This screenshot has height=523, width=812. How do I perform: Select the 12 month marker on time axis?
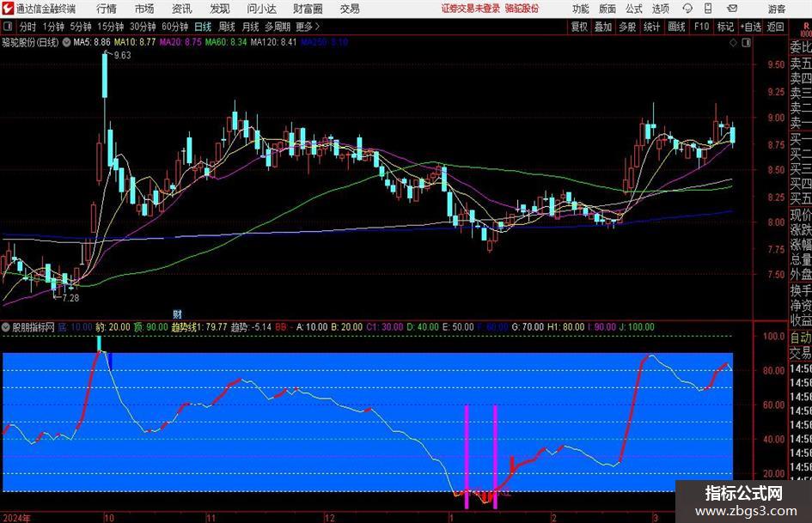pos(329,518)
